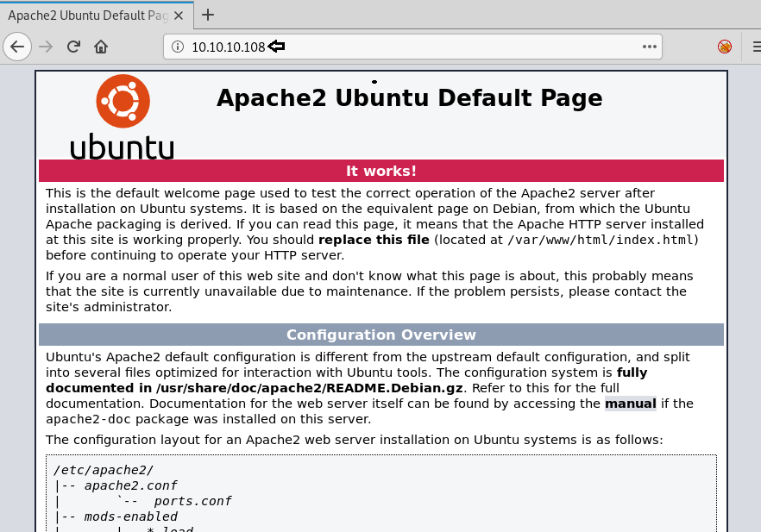
Task: Reload the current page
Action: pos(73,47)
